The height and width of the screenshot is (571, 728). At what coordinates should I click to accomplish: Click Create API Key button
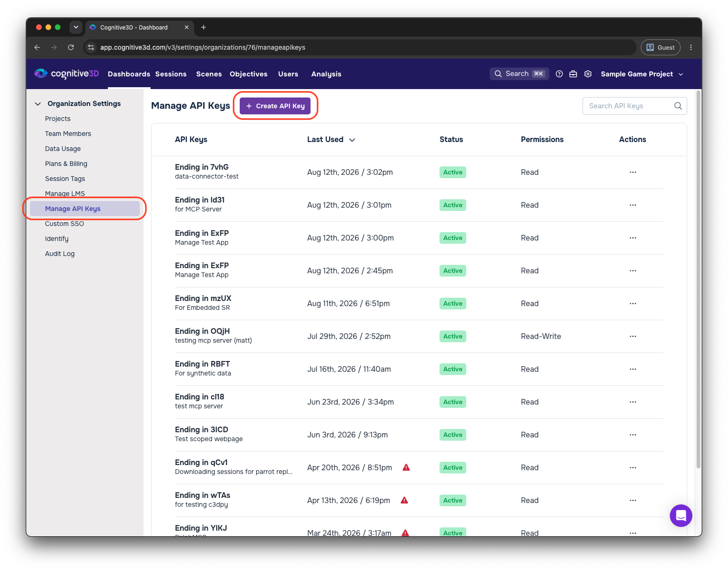pyautogui.click(x=275, y=106)
